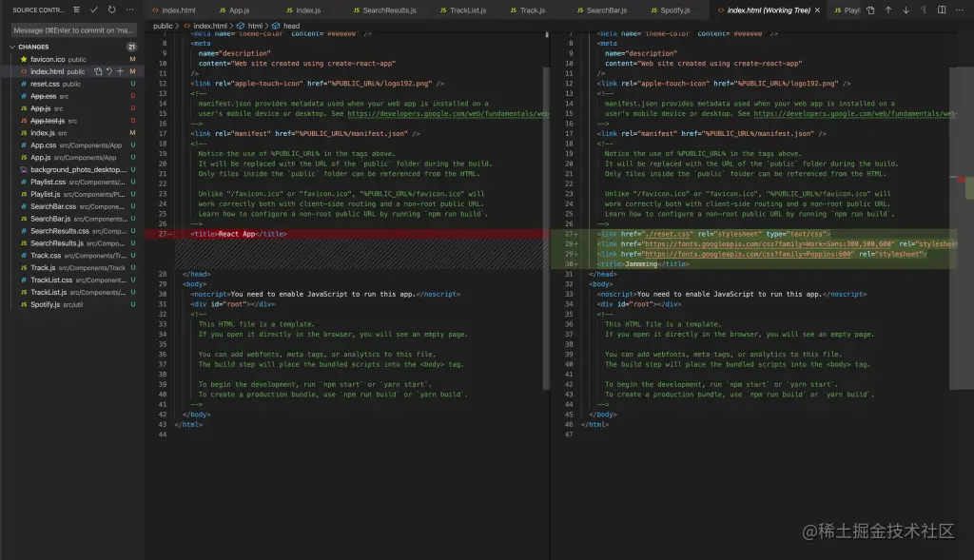Image resolution: width=974 pixels, height=560 pixels.
Task: Click the 'public' breadcrumb segment
Action: pyautogui.click(x=163, y=26)
